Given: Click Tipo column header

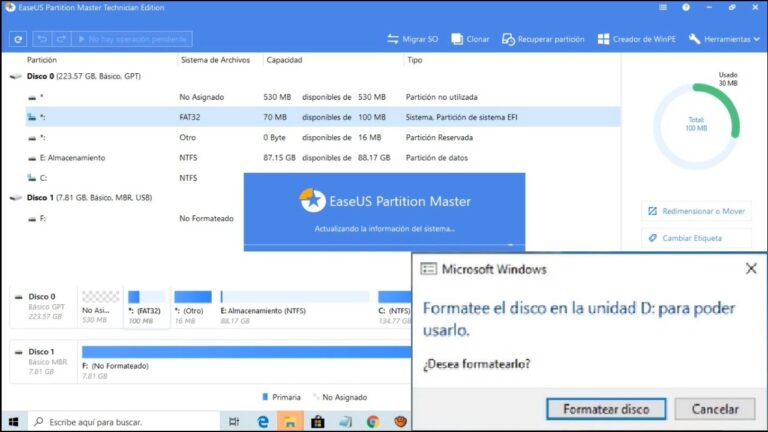Looking at the screenshot, I should pos(414,60).
